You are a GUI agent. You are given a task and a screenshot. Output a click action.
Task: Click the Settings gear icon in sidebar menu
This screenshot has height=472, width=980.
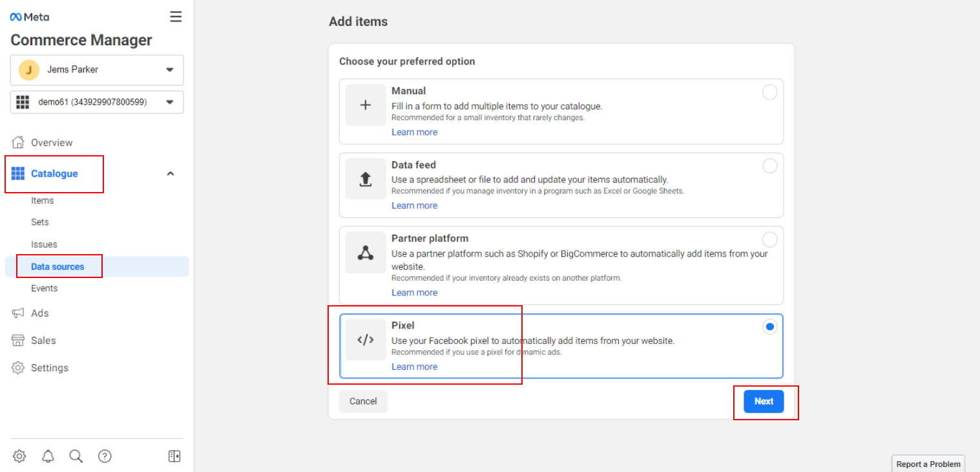tap(18, 368)
